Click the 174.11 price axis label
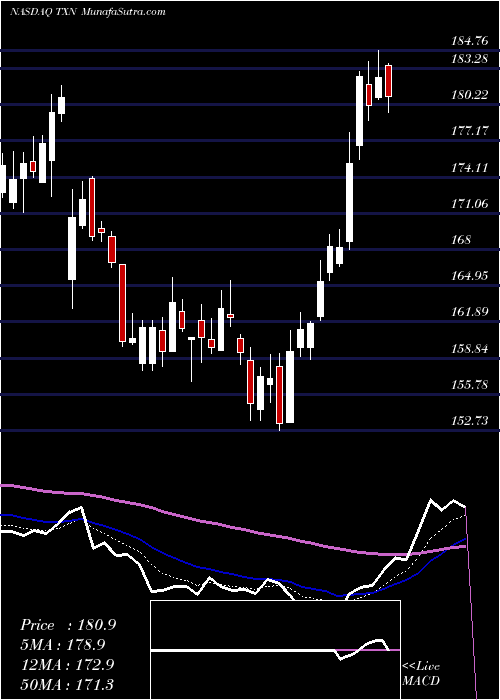This screenshot has height=700, width=500. (x=470, y=167)
